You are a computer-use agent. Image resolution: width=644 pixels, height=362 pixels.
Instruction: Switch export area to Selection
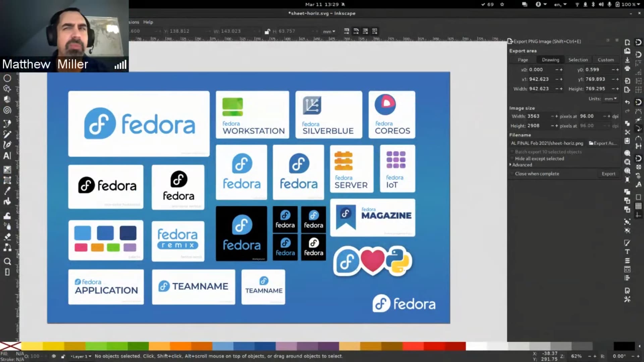(x=578, y=60)
